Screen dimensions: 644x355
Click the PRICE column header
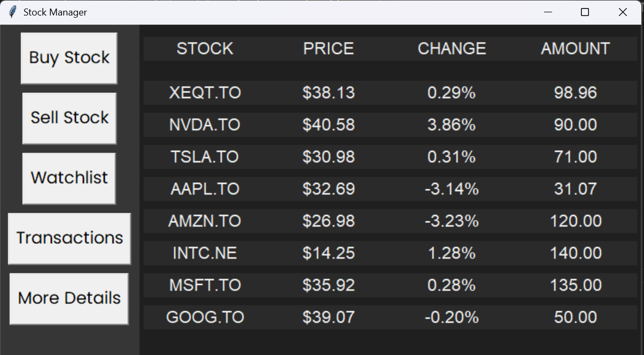[329, 49]
